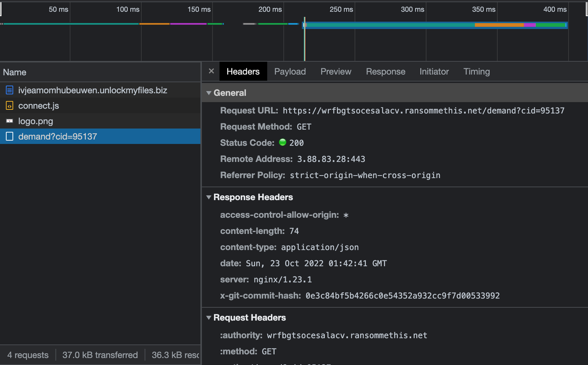This screenshot has width=588, height=365.
Task: Click the x-git-commit-hash value
Action: (x=403, y=296)
